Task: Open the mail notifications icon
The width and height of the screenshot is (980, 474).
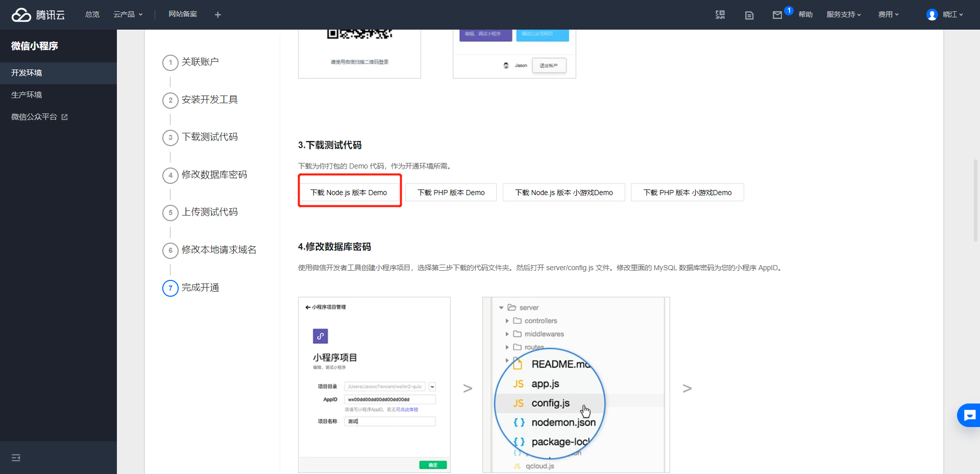Action: [777, 15]
